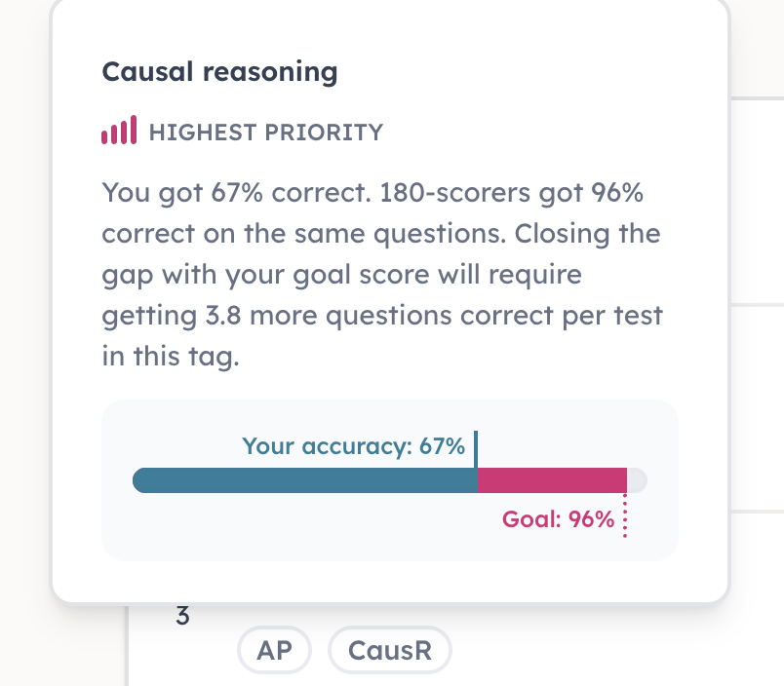Image resolution: width=784 pixels, height=686 pixels.
Task: Click the pink gap segment of progress bar
Action: coord(552,480)
